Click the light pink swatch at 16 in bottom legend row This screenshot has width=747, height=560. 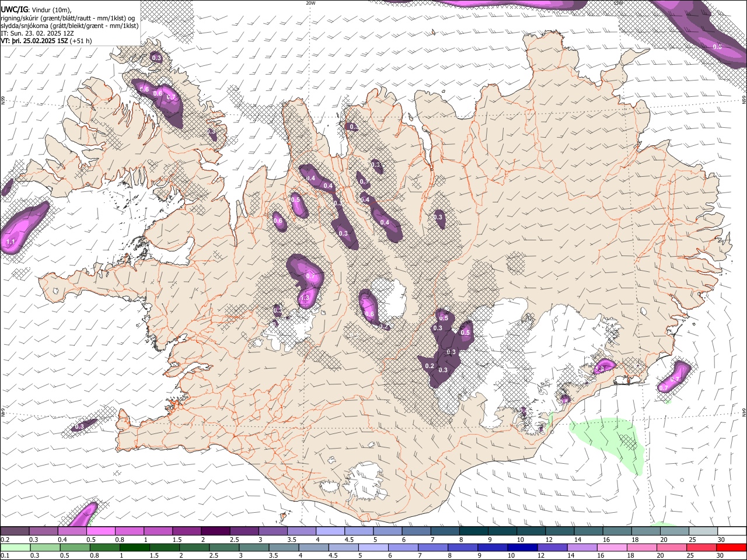[612, 547]
